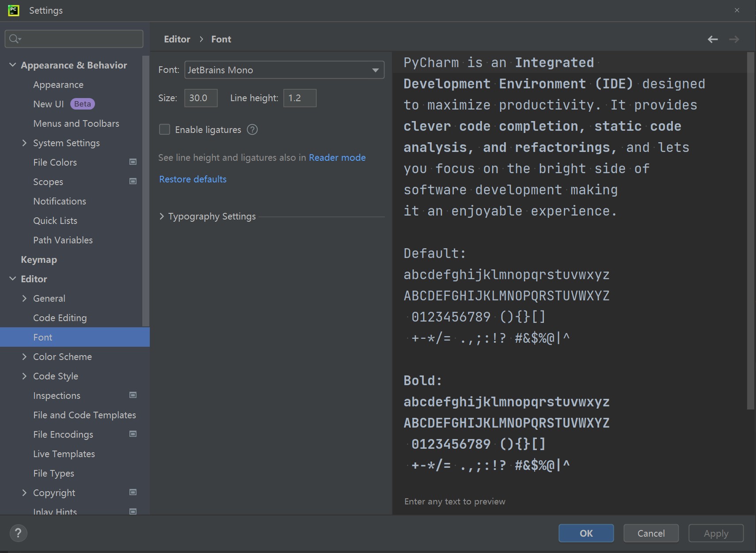Open Scopes settings
The height and width of the screenshot is (553, 756).
48,182
